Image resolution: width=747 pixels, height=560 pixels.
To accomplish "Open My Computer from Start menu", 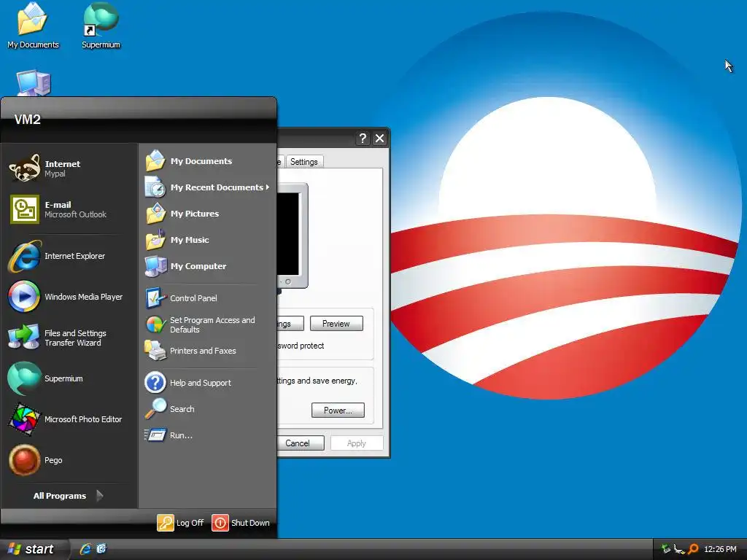I will coord(207,265).
